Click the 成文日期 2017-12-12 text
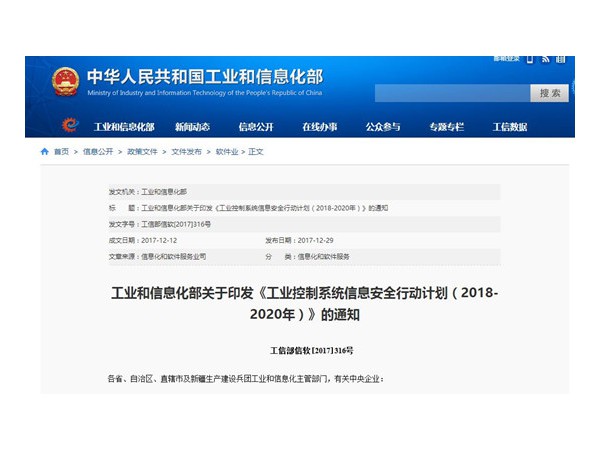 (x=143, y=240)
